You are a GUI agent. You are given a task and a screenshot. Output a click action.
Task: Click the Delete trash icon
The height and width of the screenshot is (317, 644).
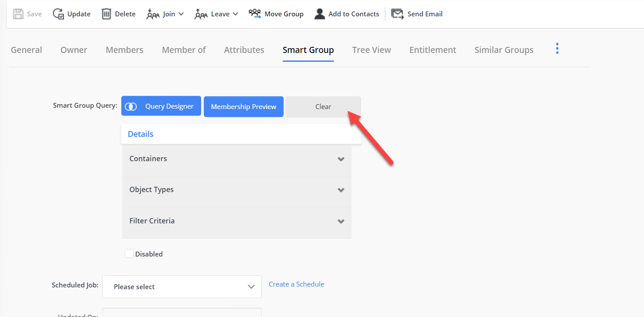106,14
